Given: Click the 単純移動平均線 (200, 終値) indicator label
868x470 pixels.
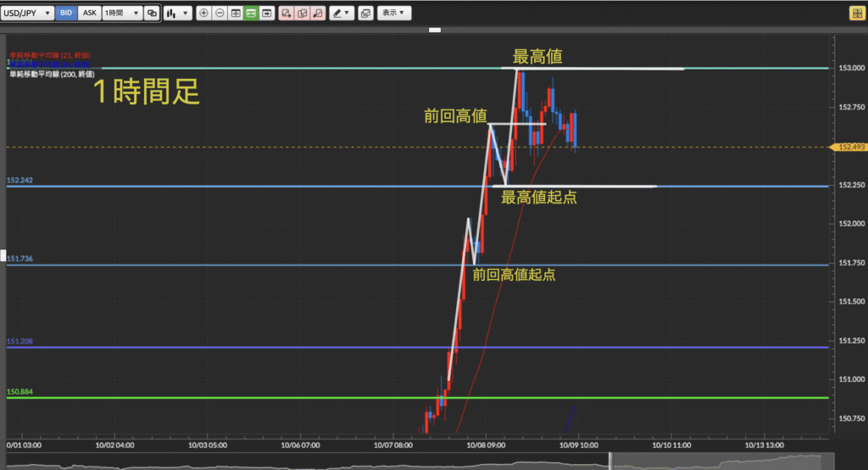Looking at the screenshot, I should click(x=51, y=75).
